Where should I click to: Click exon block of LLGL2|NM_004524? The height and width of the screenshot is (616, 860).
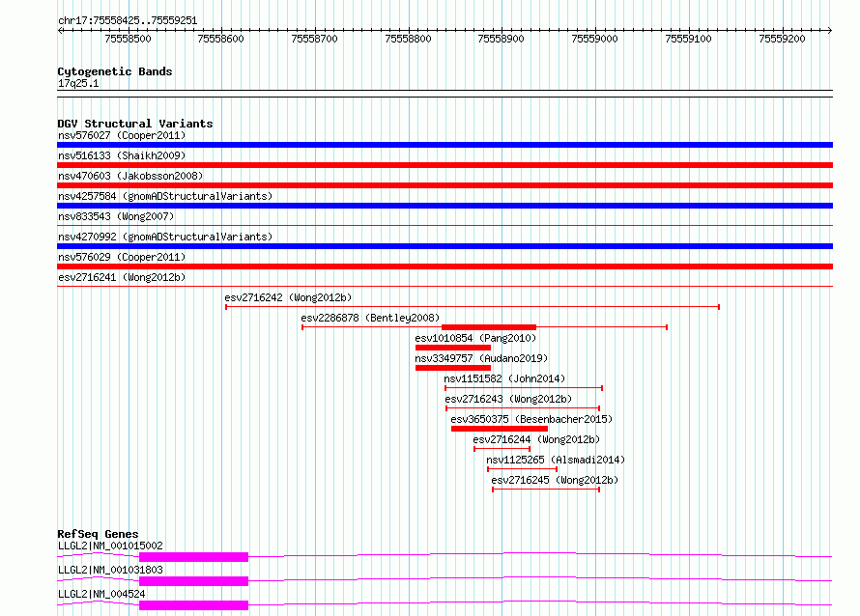click(193, 605)
